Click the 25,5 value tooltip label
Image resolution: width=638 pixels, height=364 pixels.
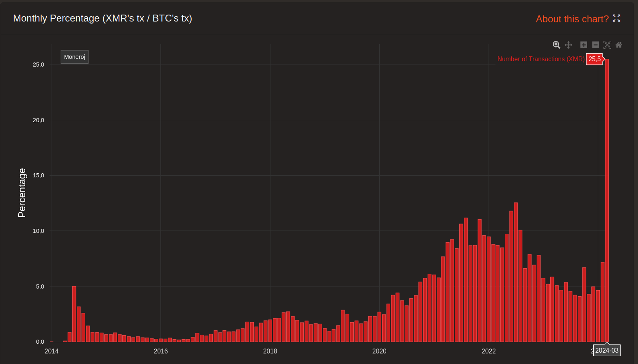pos(595,59)
